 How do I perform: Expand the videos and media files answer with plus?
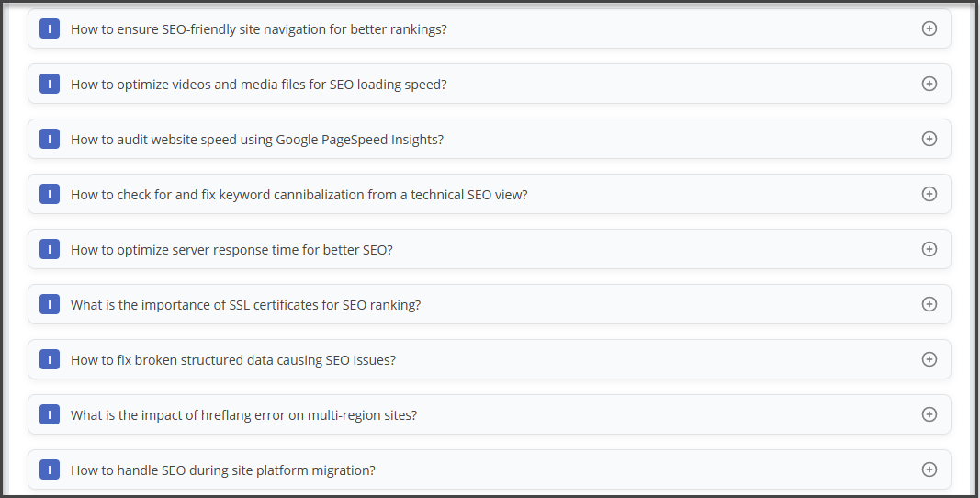(x=929, y=84)
